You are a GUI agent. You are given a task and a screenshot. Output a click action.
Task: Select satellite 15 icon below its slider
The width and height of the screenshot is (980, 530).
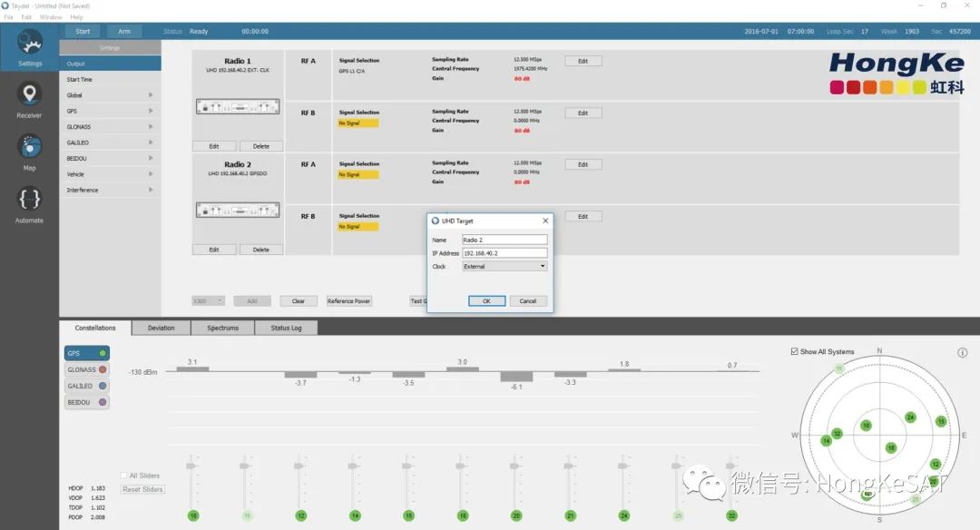[x=408, y=515]
